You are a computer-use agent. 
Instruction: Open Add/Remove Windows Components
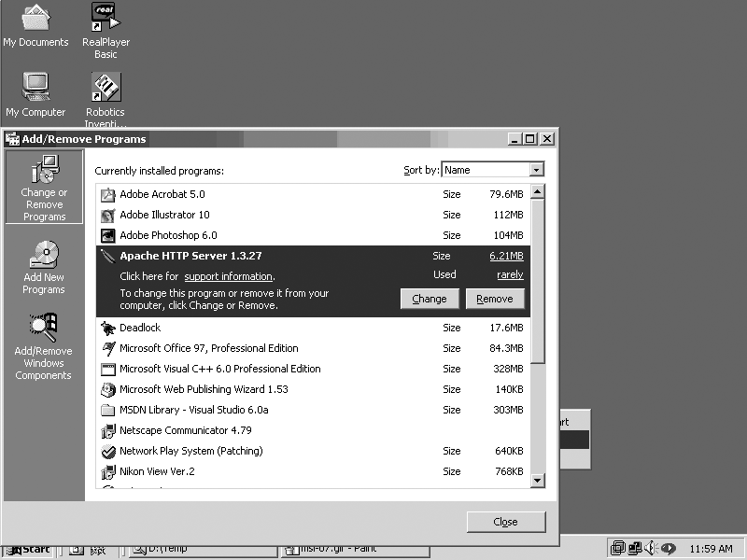[43, 346]
